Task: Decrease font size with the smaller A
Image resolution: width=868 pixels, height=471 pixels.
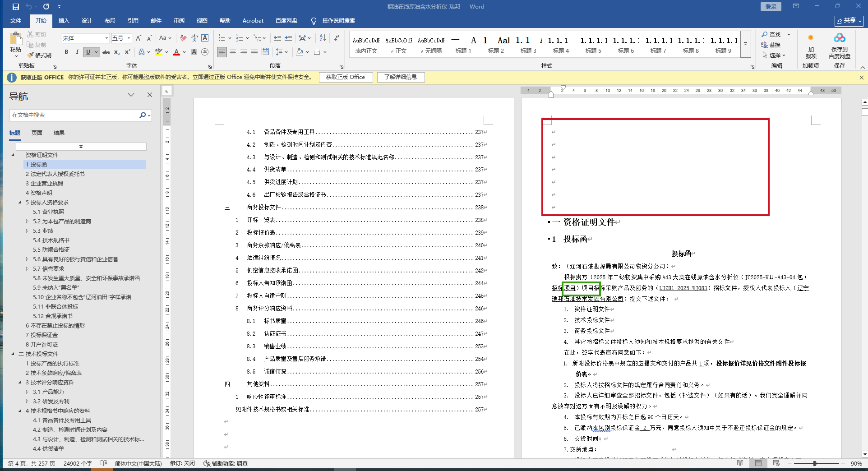Action: click(x=149, y=38)
